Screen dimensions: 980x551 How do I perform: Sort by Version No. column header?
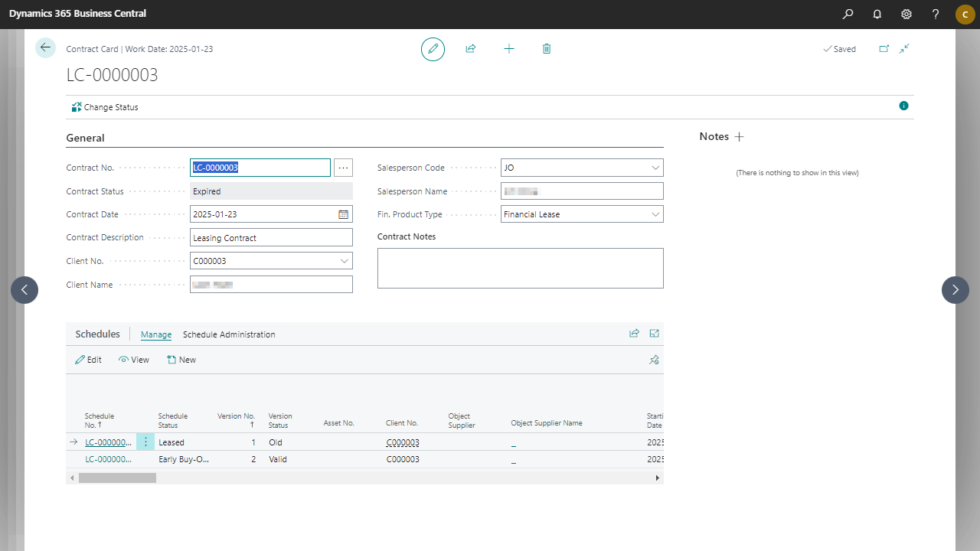click(x=236, y=420)
